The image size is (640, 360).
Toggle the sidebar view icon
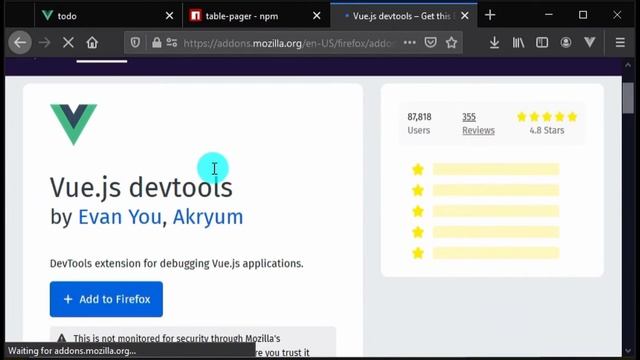542,42
